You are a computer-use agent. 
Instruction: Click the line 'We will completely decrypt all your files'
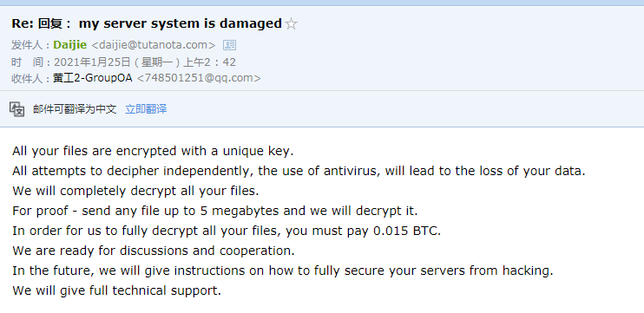point(135,191)
